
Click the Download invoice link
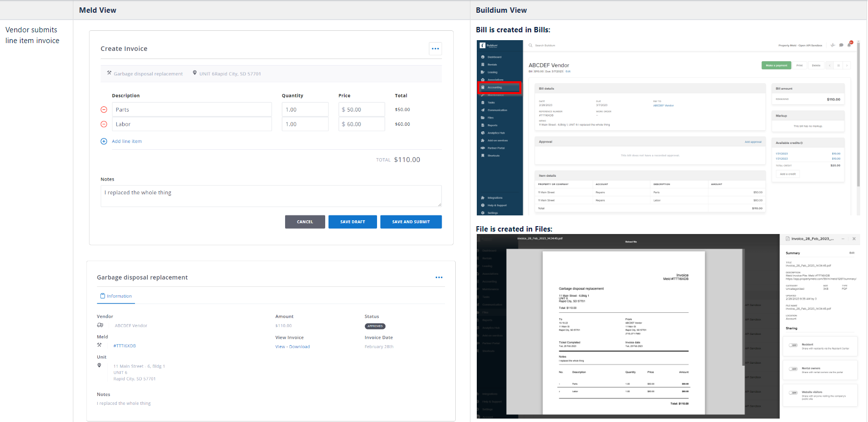299,347
